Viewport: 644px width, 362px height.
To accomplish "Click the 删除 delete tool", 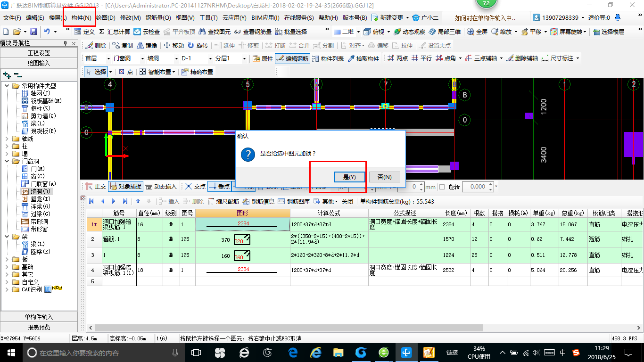I will coord(97,46).
